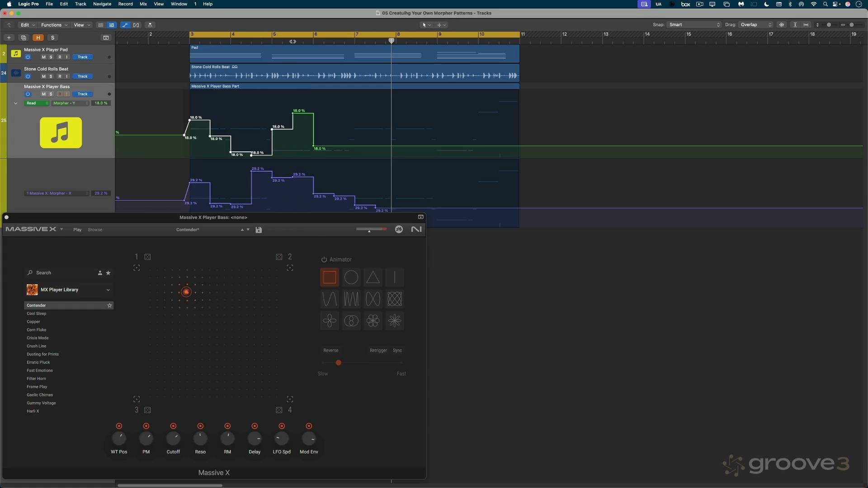The height and width of the screenshot is (488, 868).
Task: Save the preset using the floppy disk icon
Action: 259,230
